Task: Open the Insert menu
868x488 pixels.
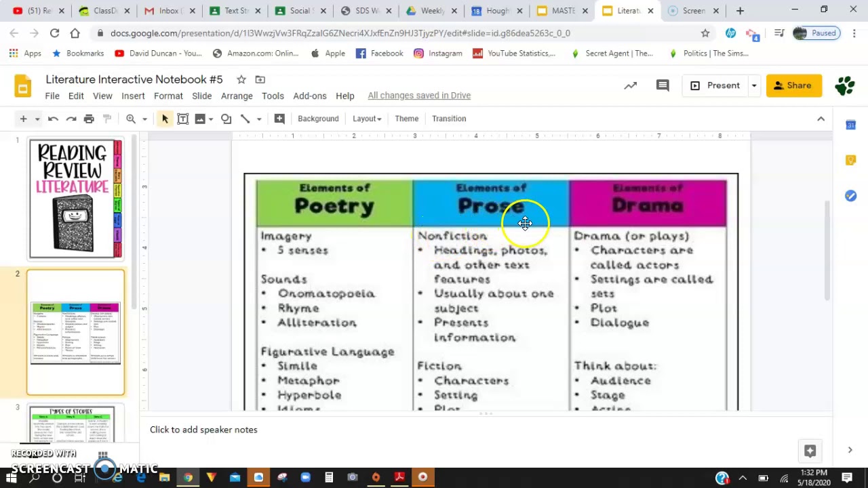Action: (133, 96)
